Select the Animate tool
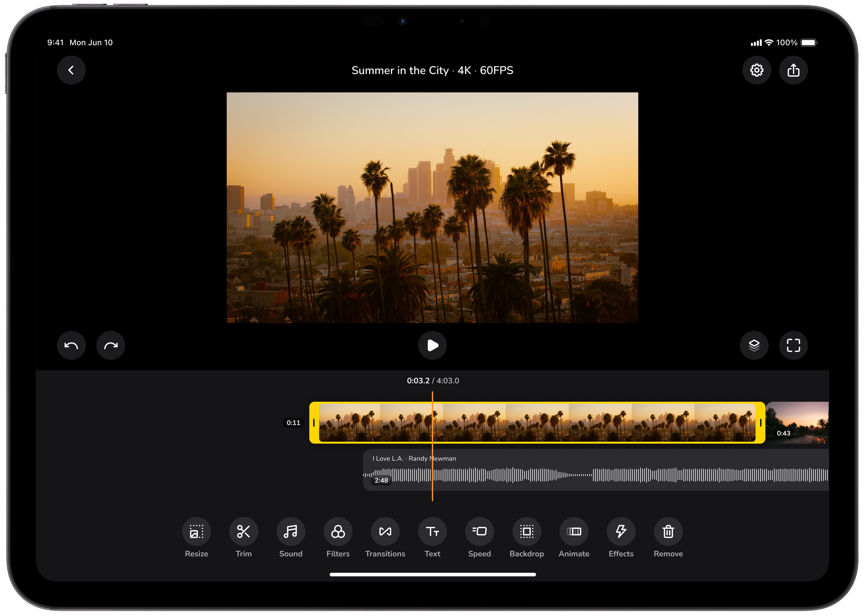This screenshot has width=865, height=616. pyautogui.click(x=573, y=531)
